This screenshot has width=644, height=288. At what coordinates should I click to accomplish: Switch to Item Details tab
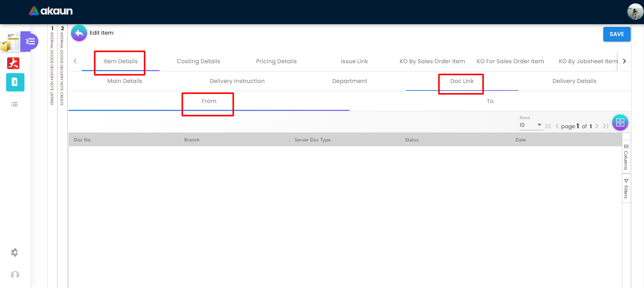[121, 61]
